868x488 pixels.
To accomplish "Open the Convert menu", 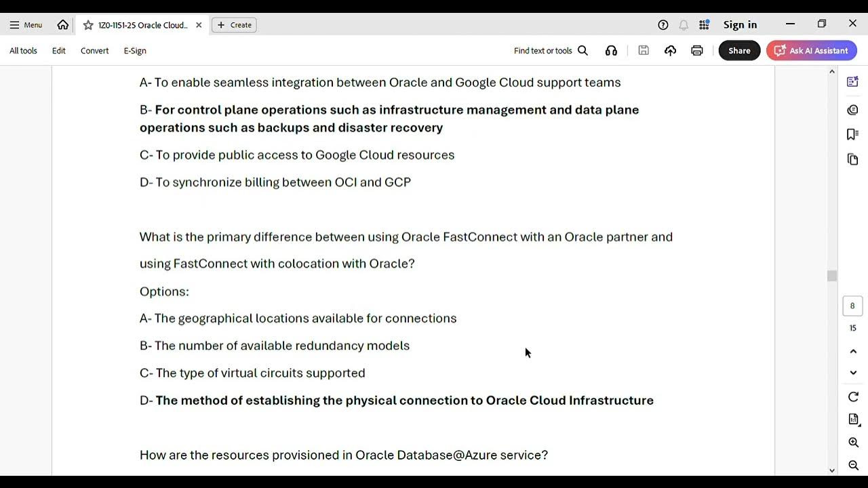I will pyautogui.click(x=94, y=51).
